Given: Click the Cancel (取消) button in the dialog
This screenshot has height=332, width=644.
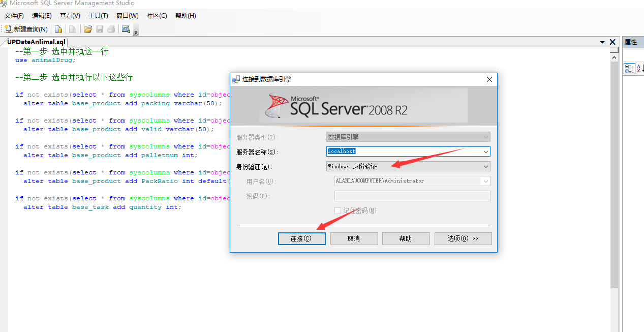Looking at the screenshot, I should pos(354,238).
